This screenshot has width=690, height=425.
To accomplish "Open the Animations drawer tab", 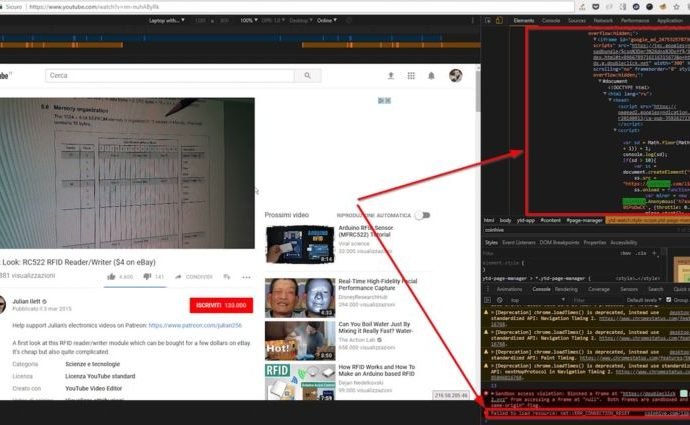I will (509, 289).
